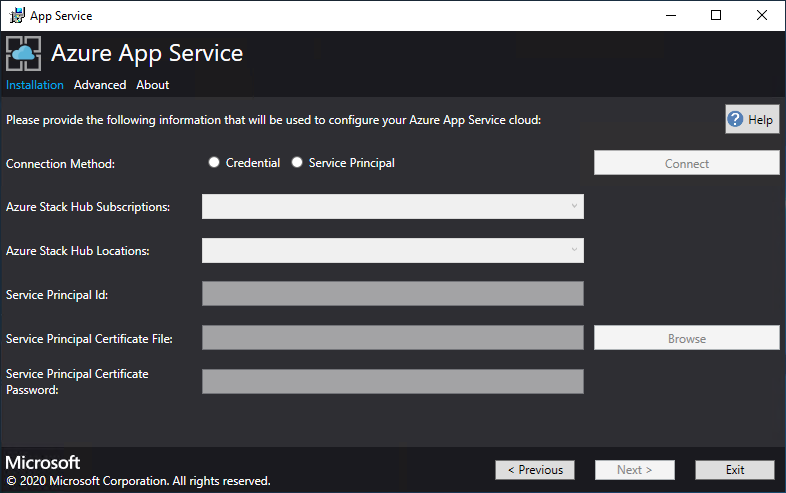Screen dimensions: 786x493
Task: Click the Azure App Service cloud logo
Action: (x=24, y=54)
